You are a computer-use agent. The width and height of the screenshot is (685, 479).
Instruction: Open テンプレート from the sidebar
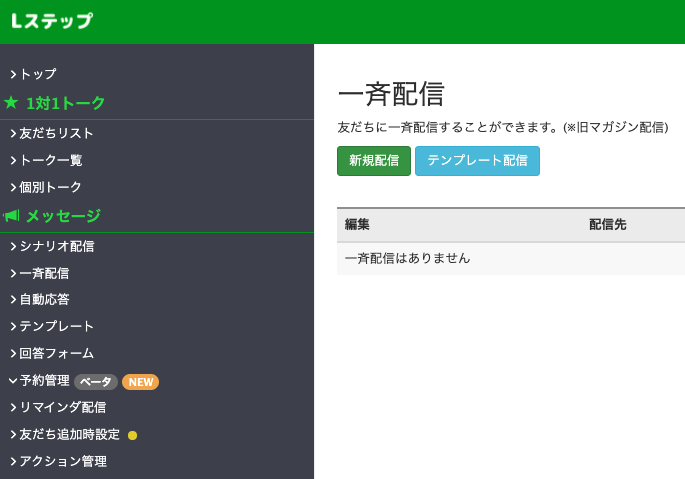pos(57,326)
